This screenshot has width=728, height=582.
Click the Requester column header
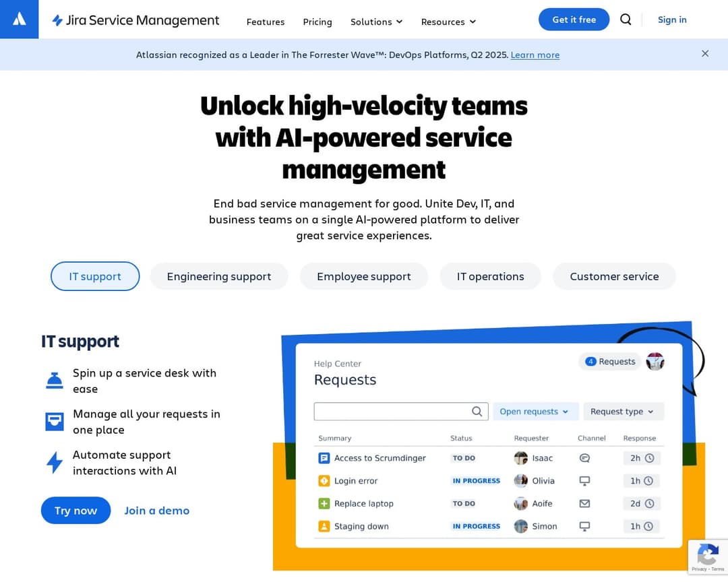click(531, 438)
